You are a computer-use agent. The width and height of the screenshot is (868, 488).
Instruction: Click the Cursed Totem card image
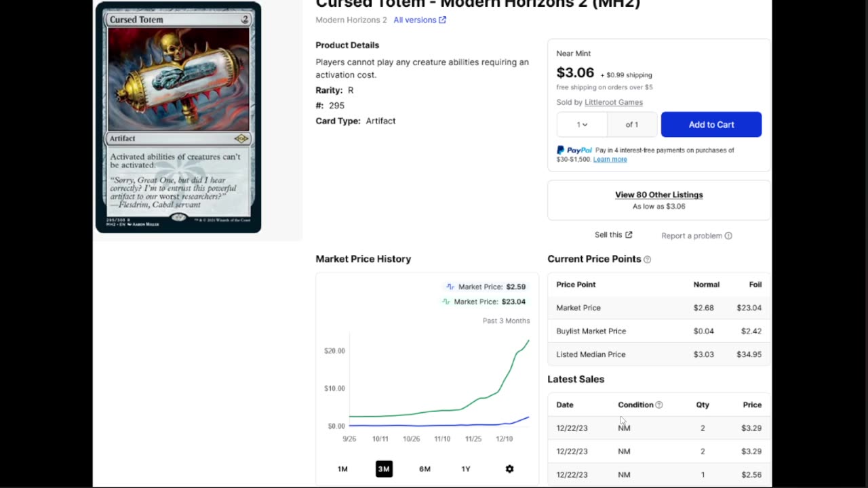coord(178,118)
